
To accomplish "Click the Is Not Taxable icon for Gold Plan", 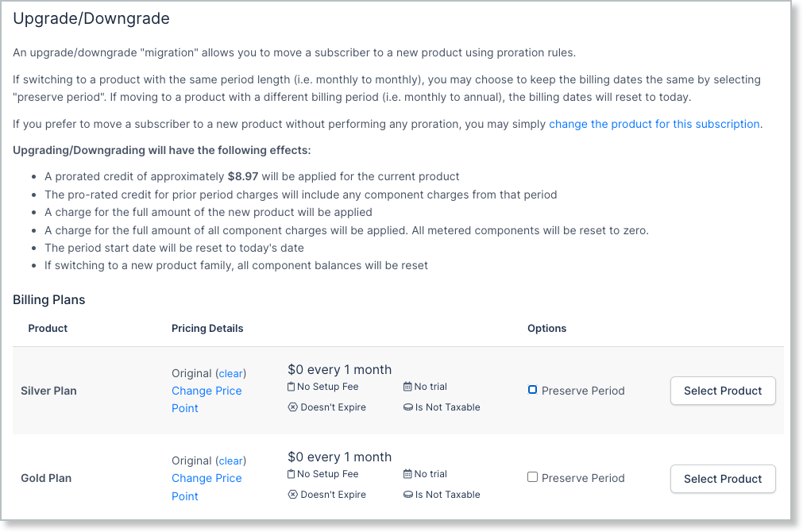I will (x=407, y=494).
